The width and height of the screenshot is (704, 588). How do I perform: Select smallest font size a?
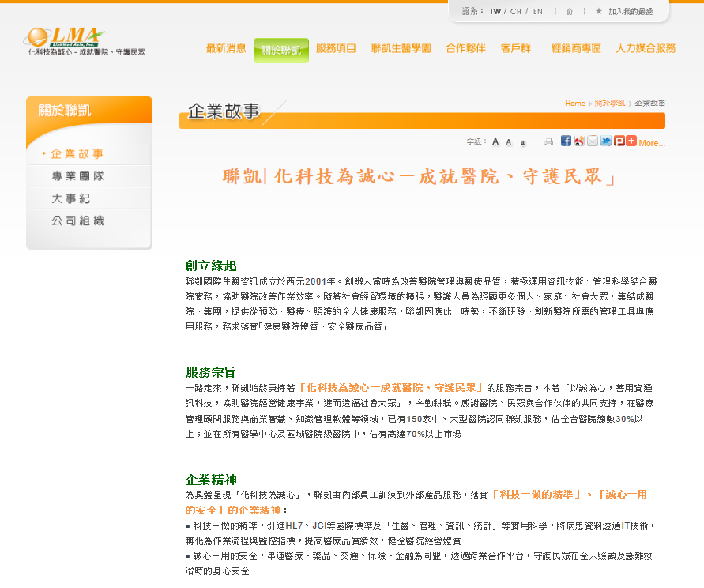coord(522,142)
